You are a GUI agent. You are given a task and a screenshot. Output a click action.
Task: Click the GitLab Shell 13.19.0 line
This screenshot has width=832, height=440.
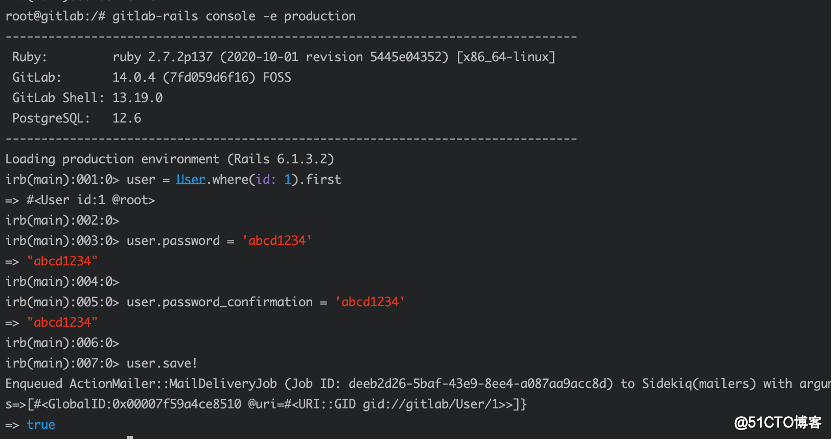coord(87,98)
